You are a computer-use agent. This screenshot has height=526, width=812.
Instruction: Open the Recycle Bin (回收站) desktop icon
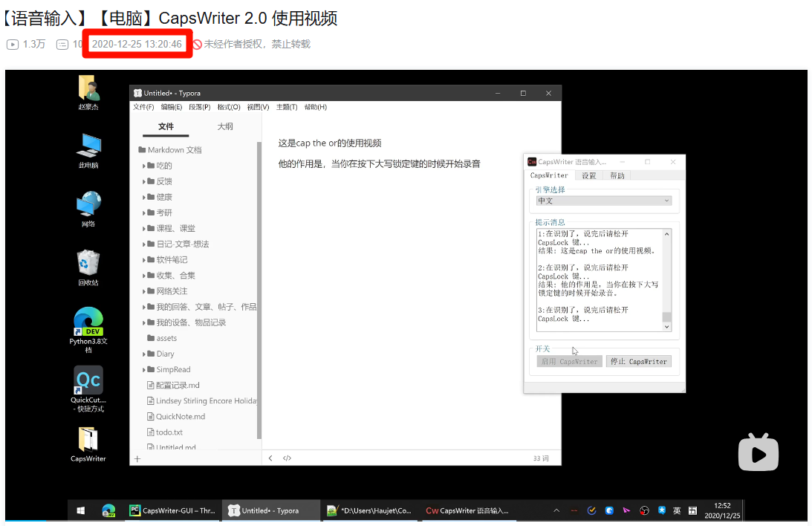click(88, 263)
